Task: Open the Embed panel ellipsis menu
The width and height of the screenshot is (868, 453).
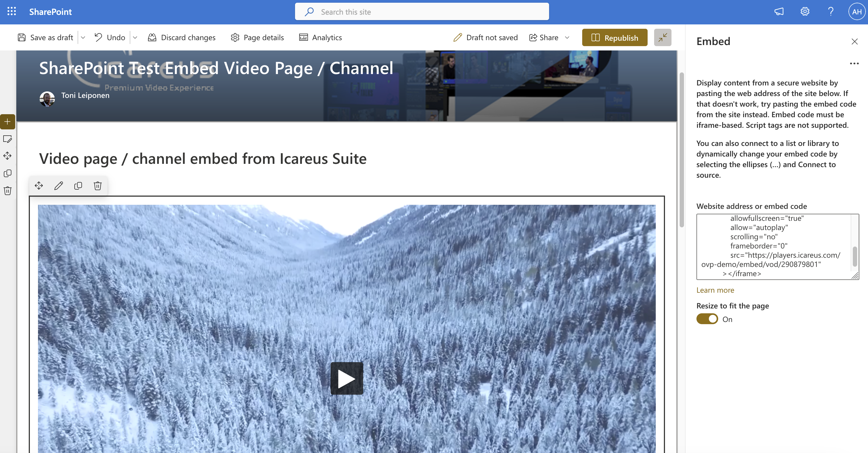Action: (854, 63)
